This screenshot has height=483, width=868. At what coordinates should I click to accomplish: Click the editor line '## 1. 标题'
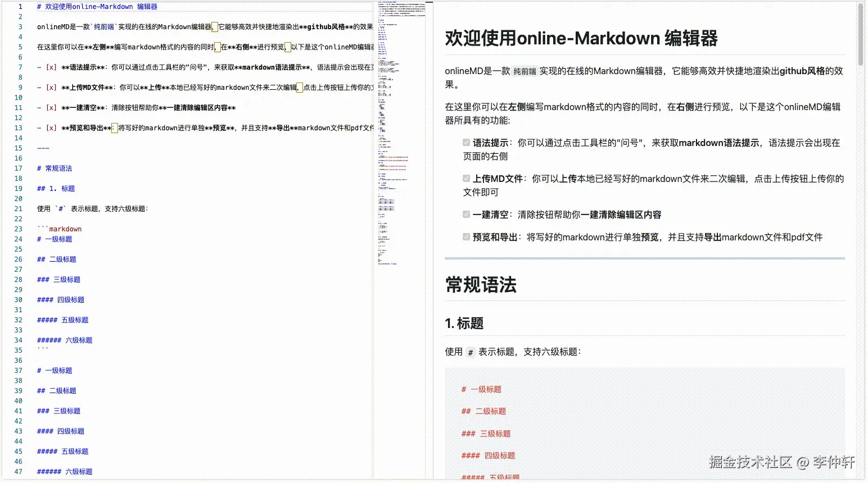56,189
